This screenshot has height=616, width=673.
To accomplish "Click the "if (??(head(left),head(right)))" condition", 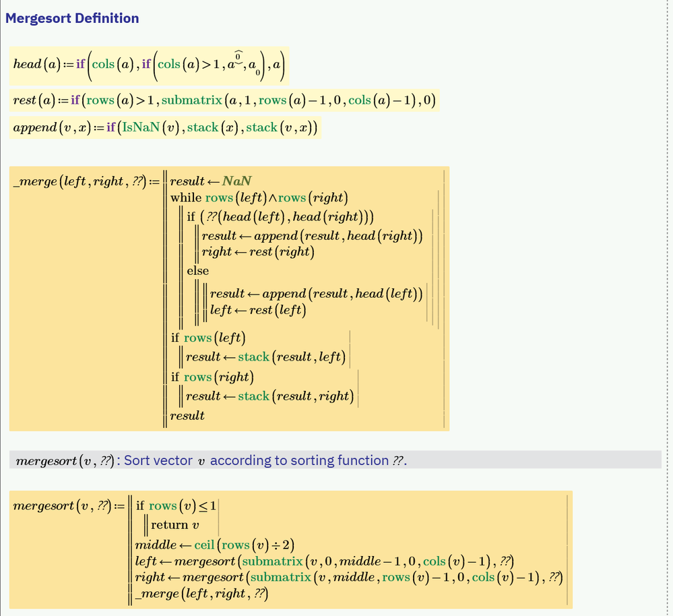I will pyautogui.click(x=280, y=217).
